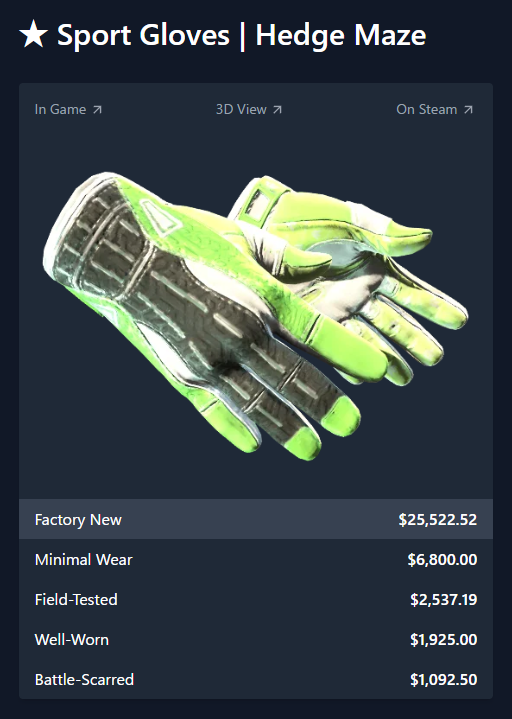512x719 pixels.
Task: Click the $6,800.00 price
Action: tap(442, 559)
